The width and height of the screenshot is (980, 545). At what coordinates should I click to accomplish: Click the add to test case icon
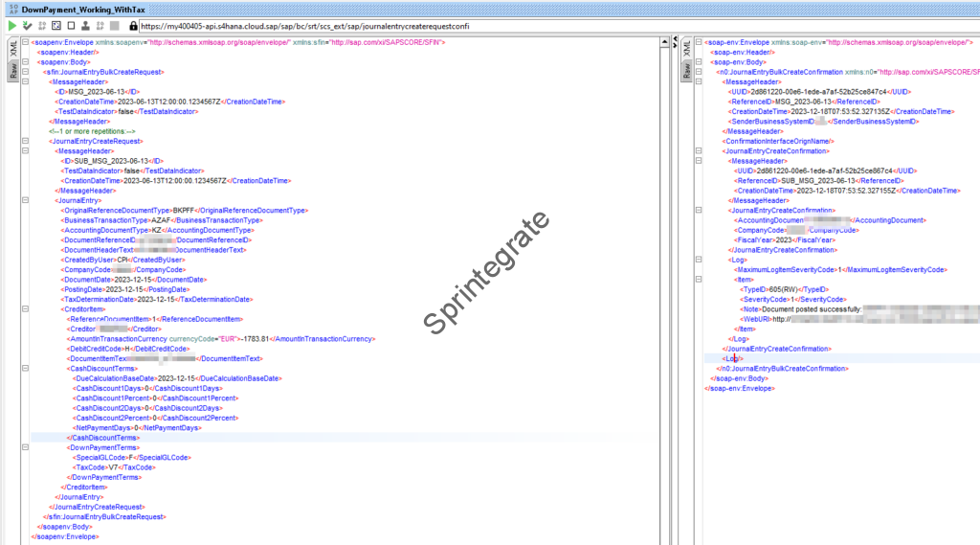coord(28,25)
